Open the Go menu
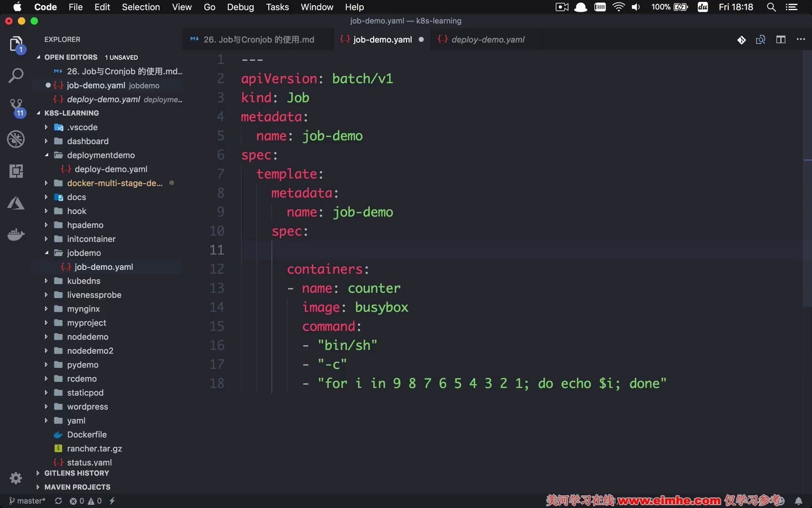The image size is (812, 508). 210,7
